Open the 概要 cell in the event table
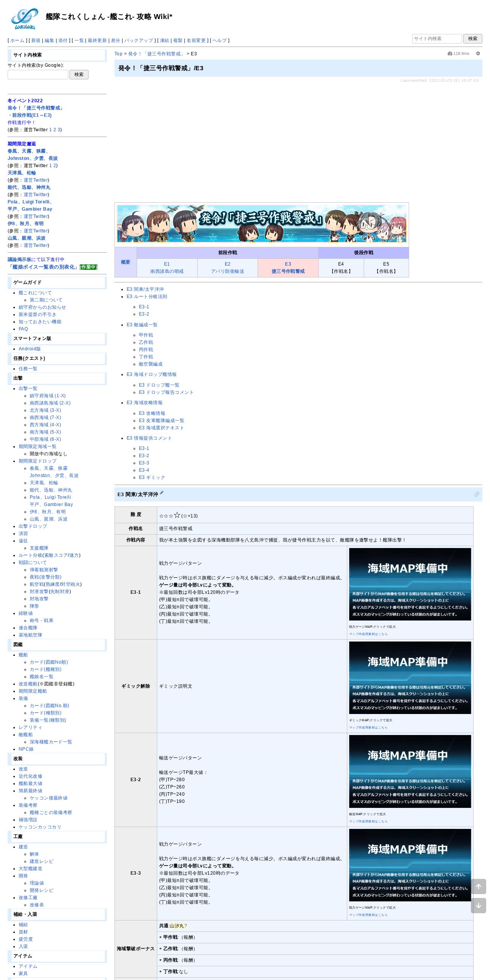The width and height of the screenshot is (490, 980). (126, 262)
